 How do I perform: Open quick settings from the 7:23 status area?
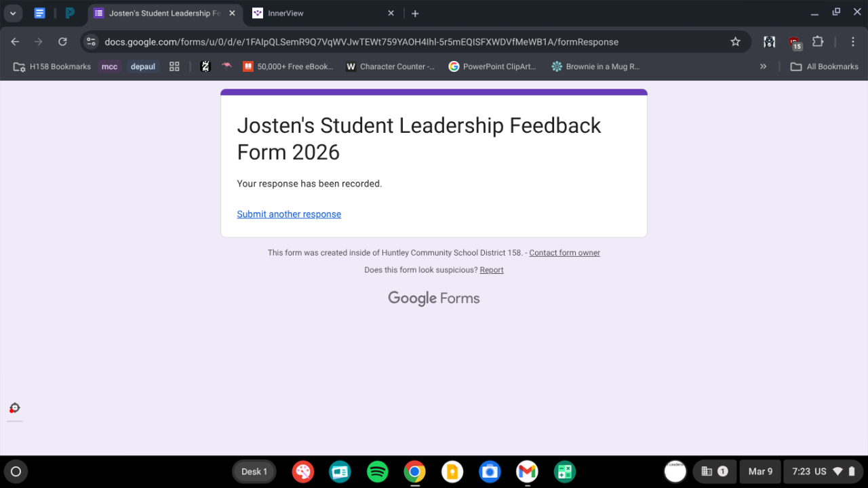(x=823, y=472)
